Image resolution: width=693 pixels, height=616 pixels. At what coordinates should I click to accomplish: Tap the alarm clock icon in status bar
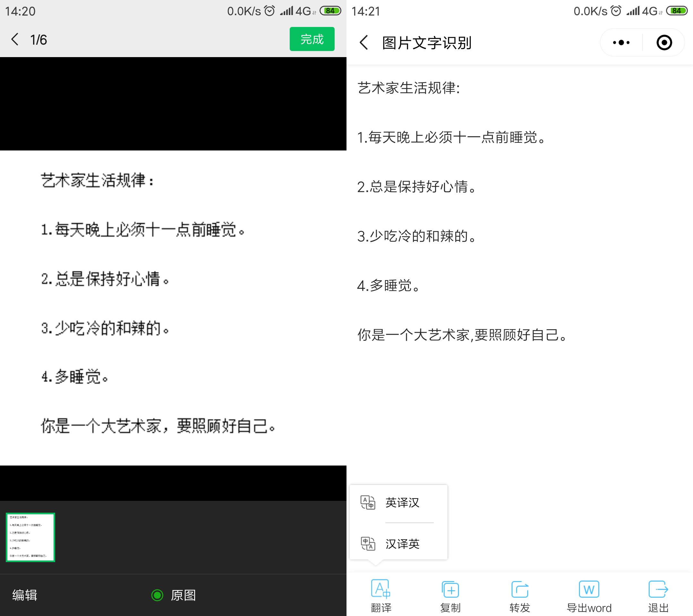pos(269,11)
